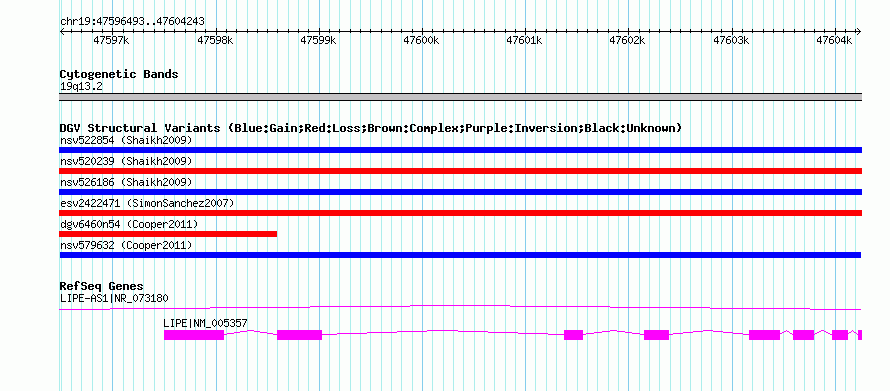Click the 47604k ruler tick label
The width and height of the screenshot is (890, 391).
[834, 40]
